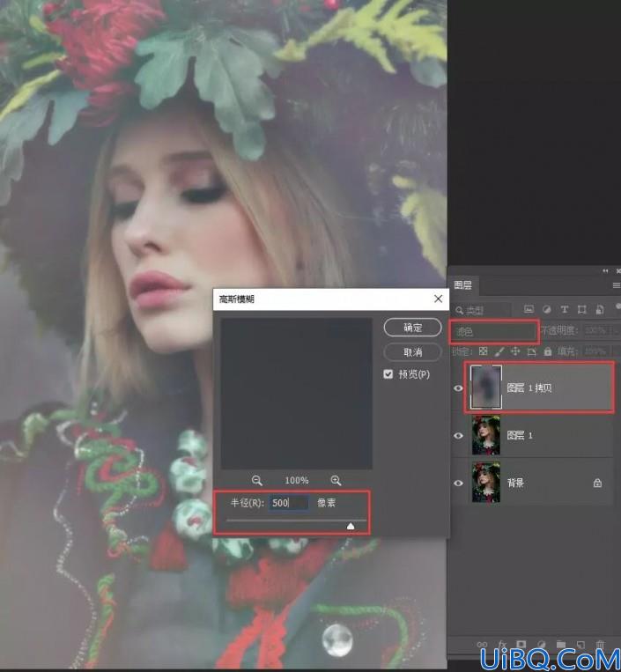The image size is (621, 672).
Task: Toggle the 预览(P) preview checkbox
Action: point(388,374)
